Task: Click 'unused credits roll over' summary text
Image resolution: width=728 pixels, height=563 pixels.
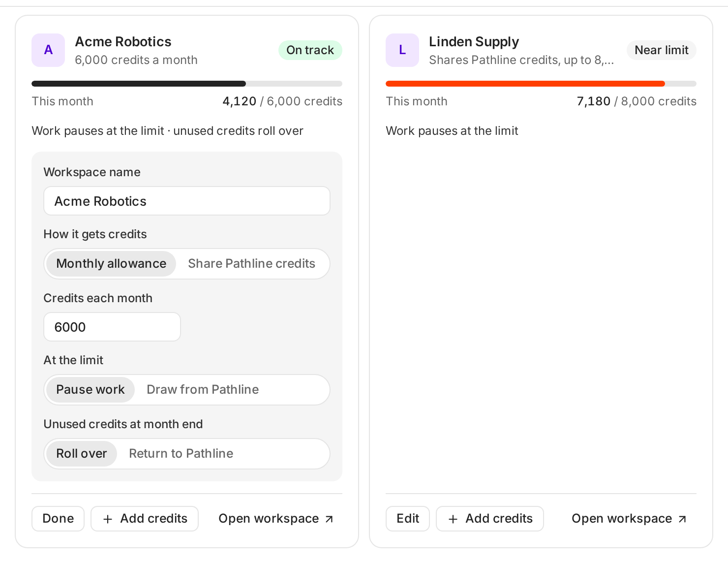Action: pyautogui.click(x=238, y=131)
